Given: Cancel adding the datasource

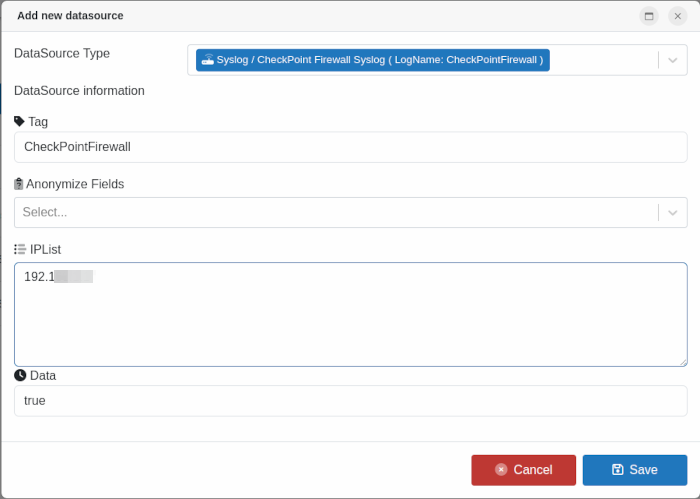Looking at the screenshot, I should pos(523,470).
